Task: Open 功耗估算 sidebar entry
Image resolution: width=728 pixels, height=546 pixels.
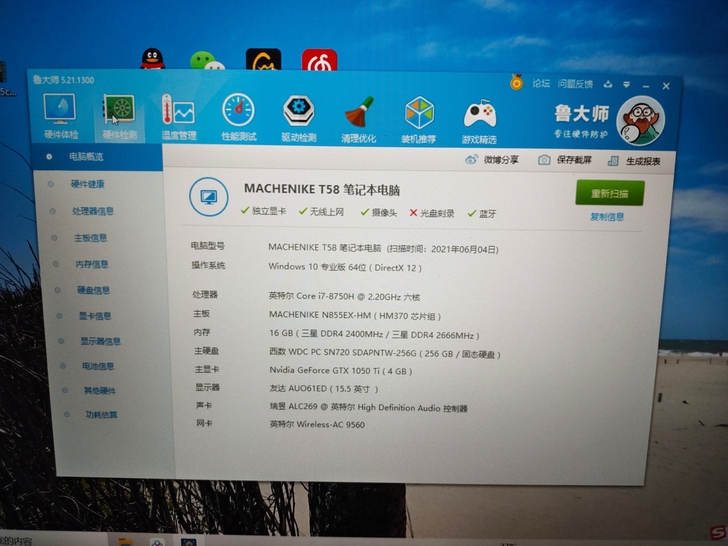Action: click(100, 414)
